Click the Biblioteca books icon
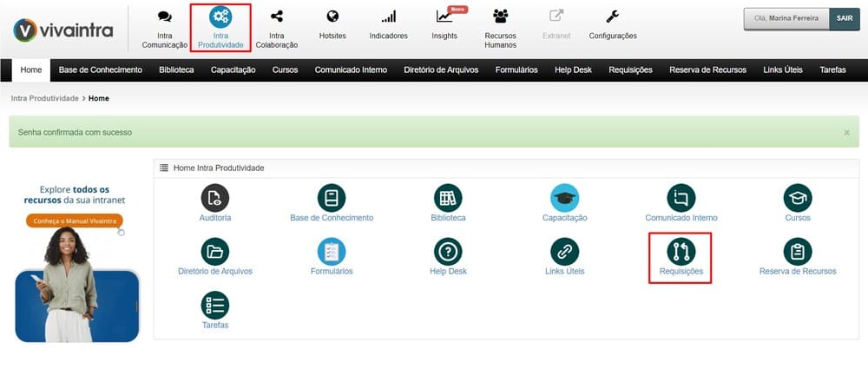Viewport: 868px width, 369px height. point(448,198)
